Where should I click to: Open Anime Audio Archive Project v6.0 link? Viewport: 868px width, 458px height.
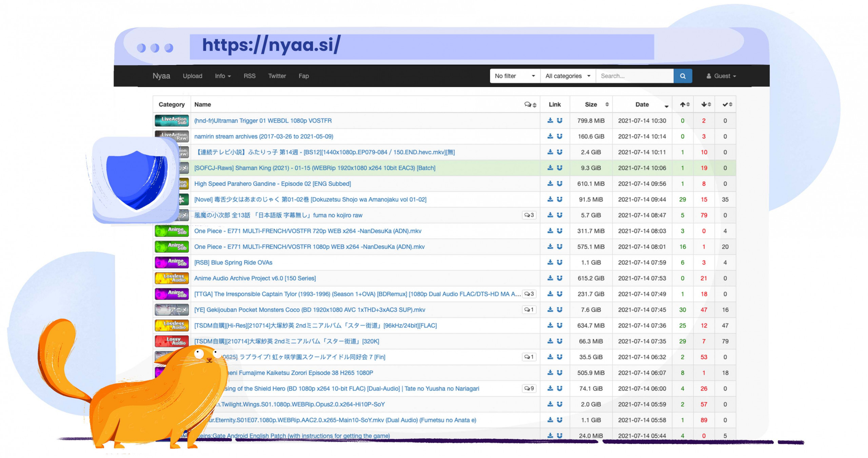[x=255, y=278]
